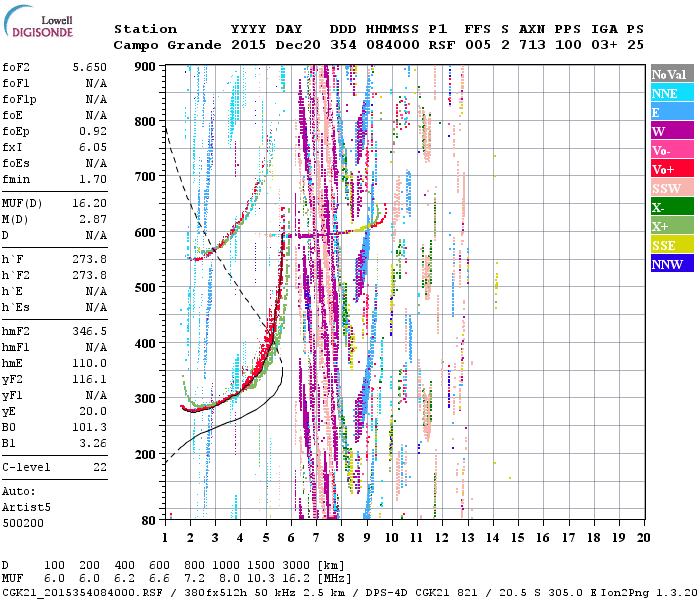Select the hmF2 value 346.5

(90, 331)
